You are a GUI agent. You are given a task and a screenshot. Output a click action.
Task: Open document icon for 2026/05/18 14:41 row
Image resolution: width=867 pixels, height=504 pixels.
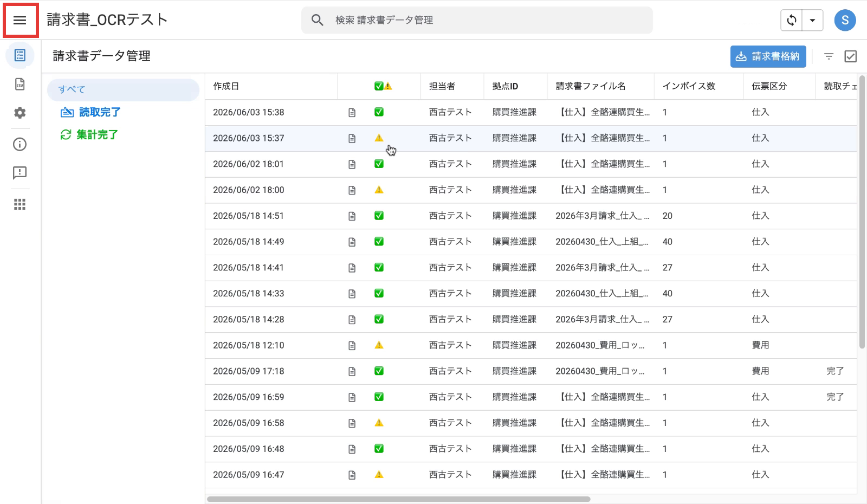click(352, 268)
